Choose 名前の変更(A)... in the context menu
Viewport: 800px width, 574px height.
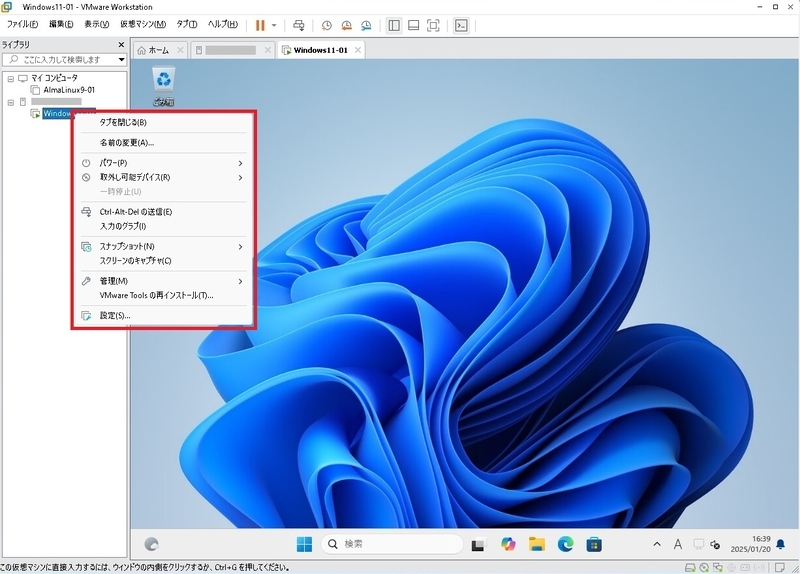click(163, 143)
